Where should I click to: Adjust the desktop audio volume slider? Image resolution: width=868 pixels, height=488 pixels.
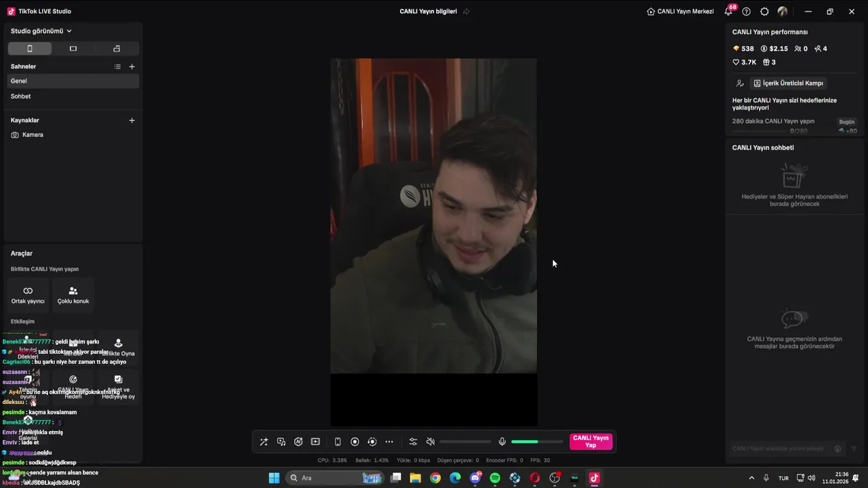[x=465, y=442]
